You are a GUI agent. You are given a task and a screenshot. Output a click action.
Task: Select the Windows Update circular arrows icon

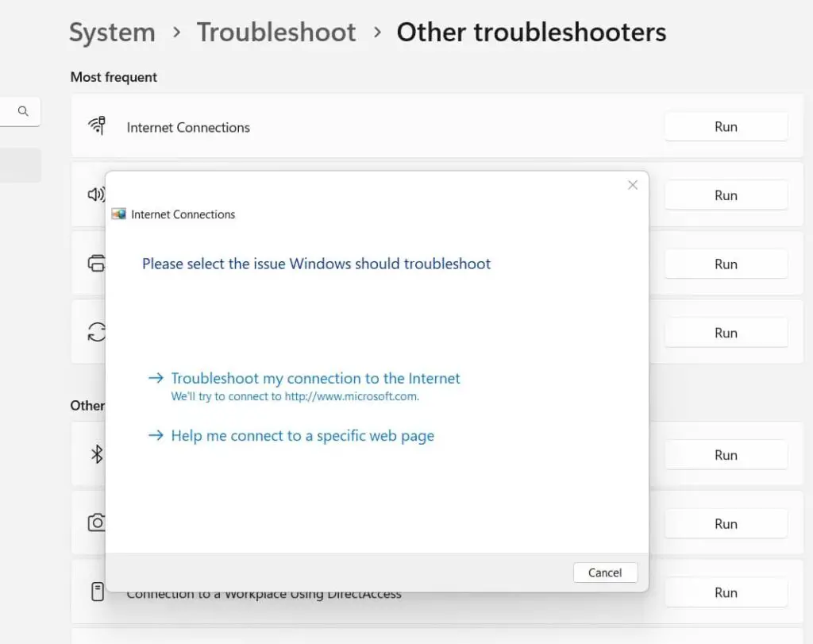tap(95, 332)
